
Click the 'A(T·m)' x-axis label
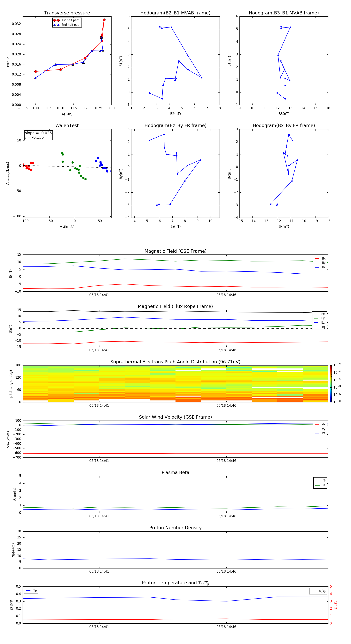(x=67, y=114)
